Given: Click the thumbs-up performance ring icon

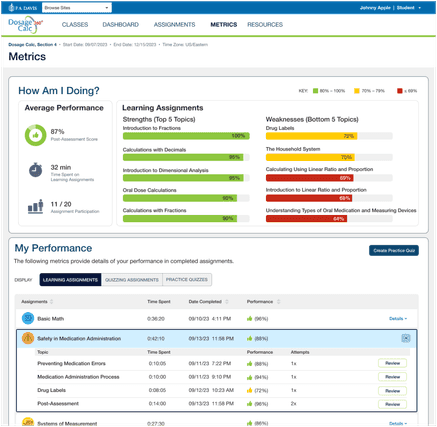Looking at the screenshot, I should point(35,135).
